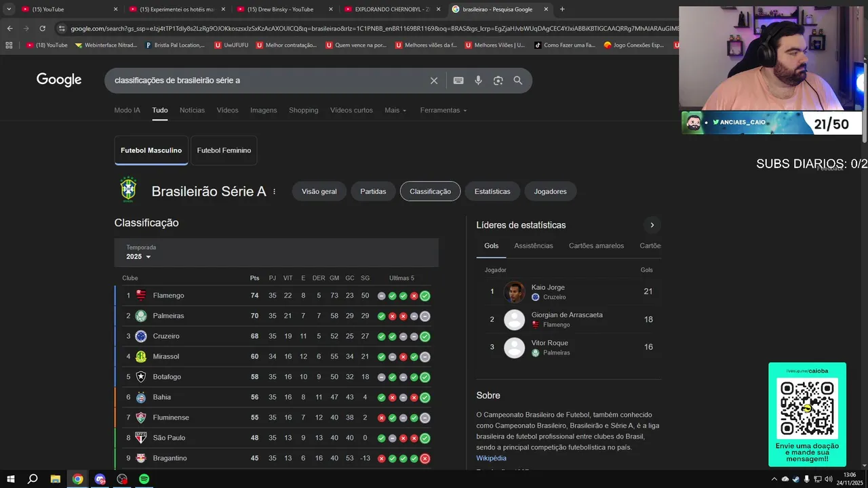The image size is (868, 488).
Task: Open the Partidas chip
Action: coord(373,192)
